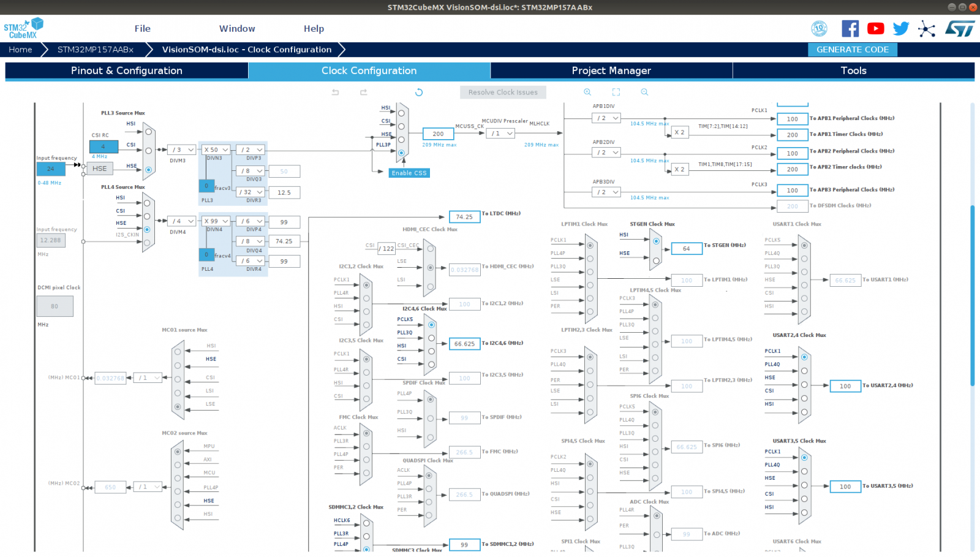This screenshot has width=980, height=557.
Task: Open the YouTube icon in the top bar
Action: coord(876,28)
